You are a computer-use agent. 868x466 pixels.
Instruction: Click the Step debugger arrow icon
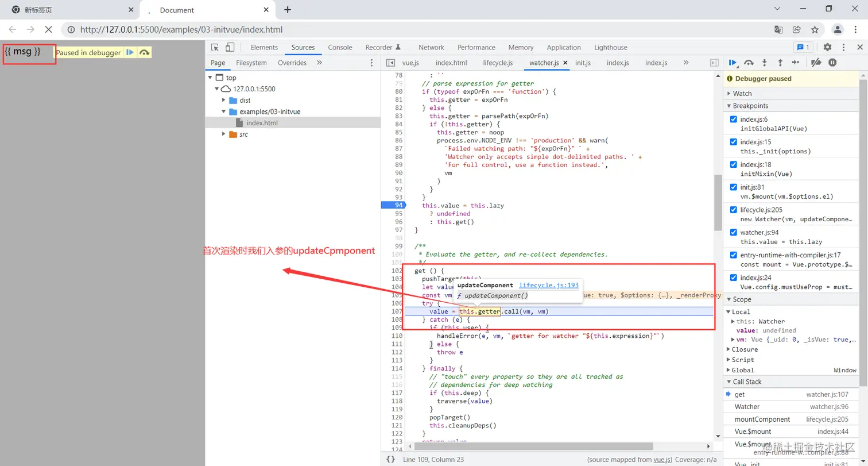[x=796, y=63]
